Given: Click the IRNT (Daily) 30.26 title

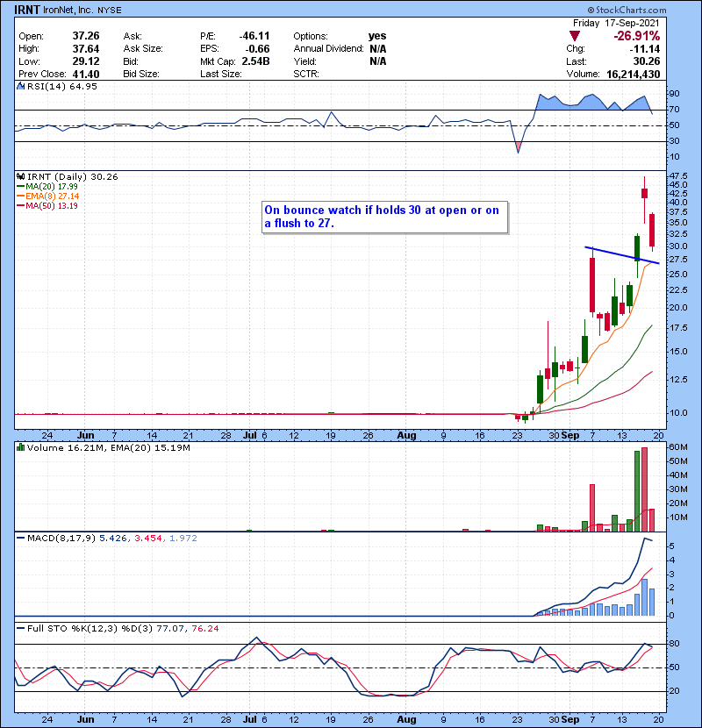Looking at the screenshot, I should 73,176.
